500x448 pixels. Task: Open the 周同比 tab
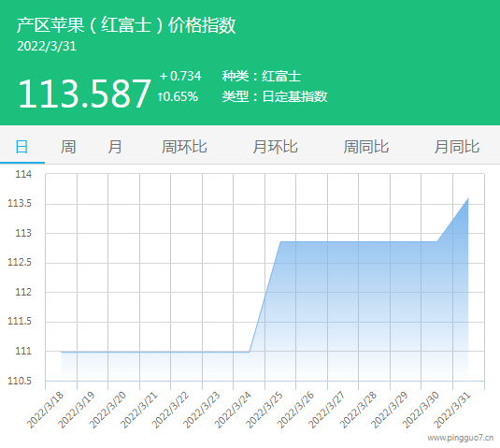coord(365,147)
